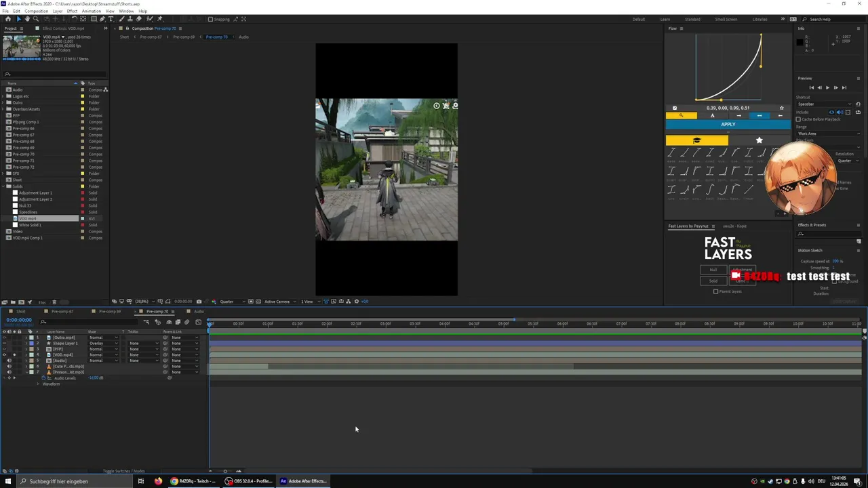The image size is (868, 488).
Task: Toggle the Shy layers switch in timeline
Action: pyautogui.click(x=169, y=322)
